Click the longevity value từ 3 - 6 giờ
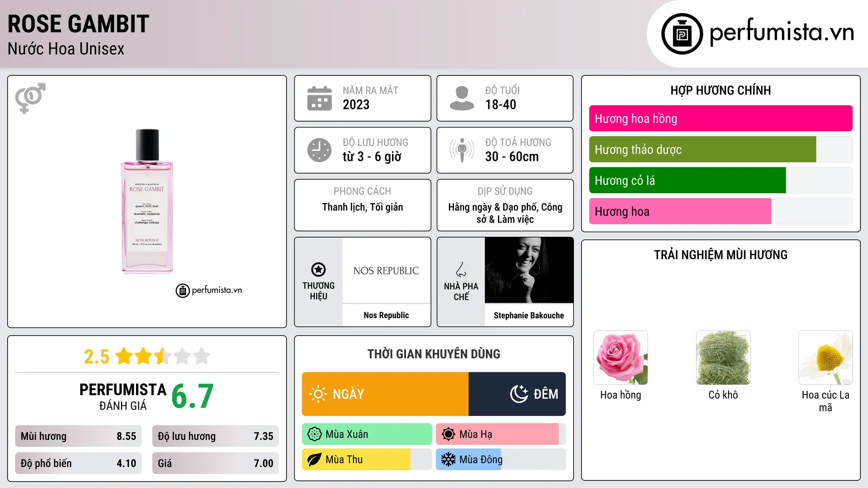This screenshot has height=488, width=868. click(x=372, y=157)
